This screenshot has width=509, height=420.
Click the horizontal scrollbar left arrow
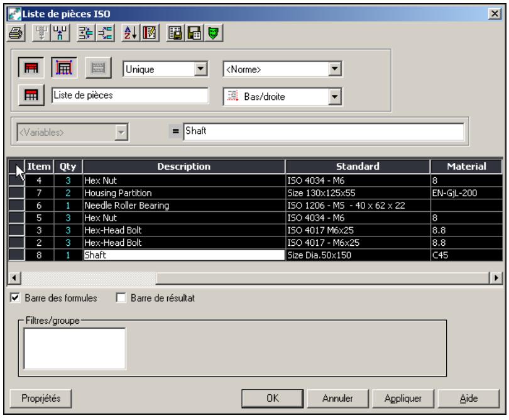pos(14,278)
